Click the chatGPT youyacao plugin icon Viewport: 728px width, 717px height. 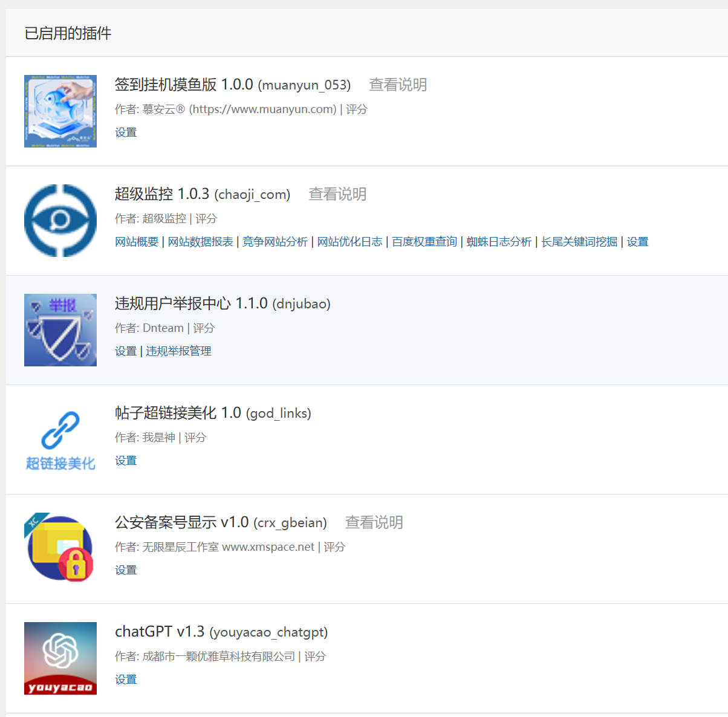click(60, 658)
